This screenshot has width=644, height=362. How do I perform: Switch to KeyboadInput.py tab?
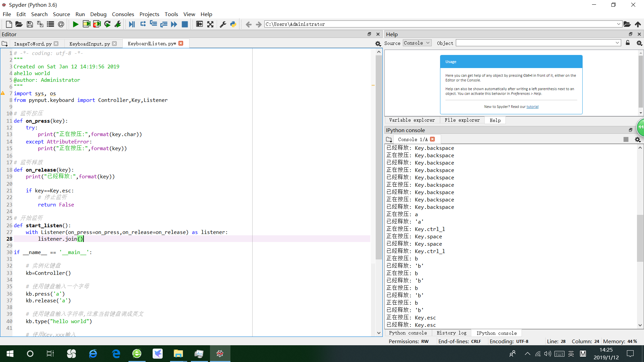coord(90,44)
